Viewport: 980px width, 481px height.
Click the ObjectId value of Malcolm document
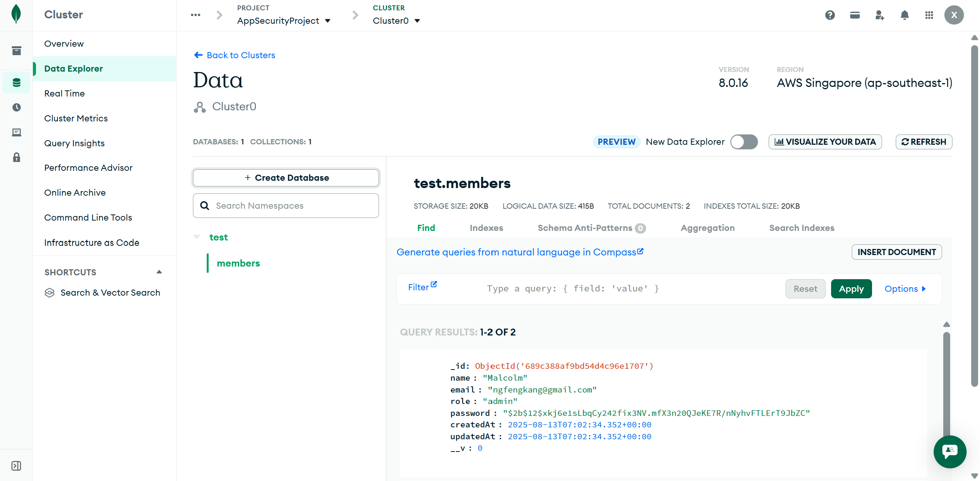click(x=564, y=366)
